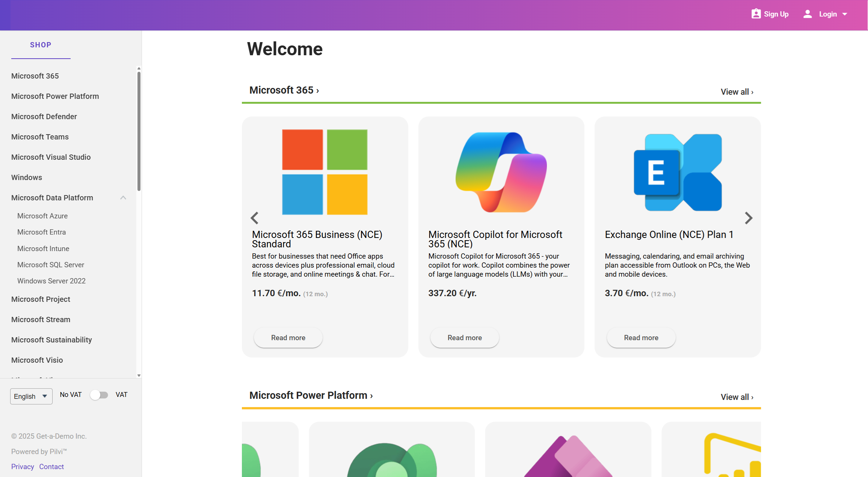This screenshot has height=477, width=868.
Task: Select Microsoft Defender sidebar item
Action: [x=44, y=117]
